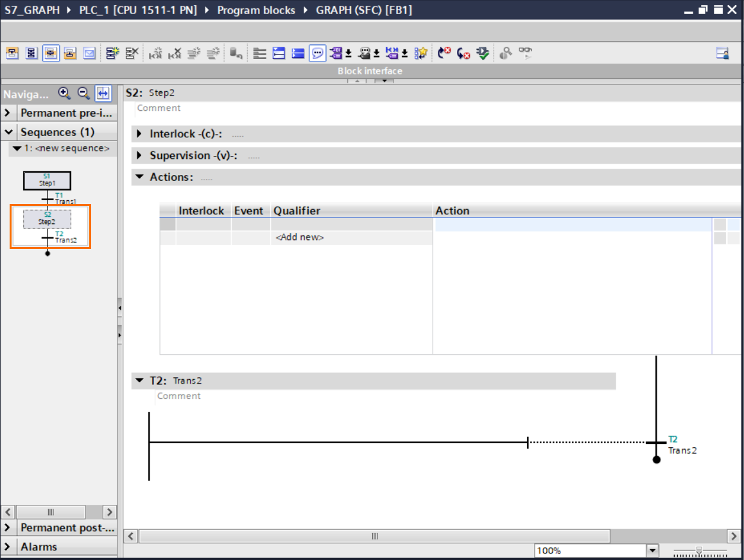This screenshot has height=560, width=744.
Task: Click the Insert sequence icon
Action: [112, 53]
